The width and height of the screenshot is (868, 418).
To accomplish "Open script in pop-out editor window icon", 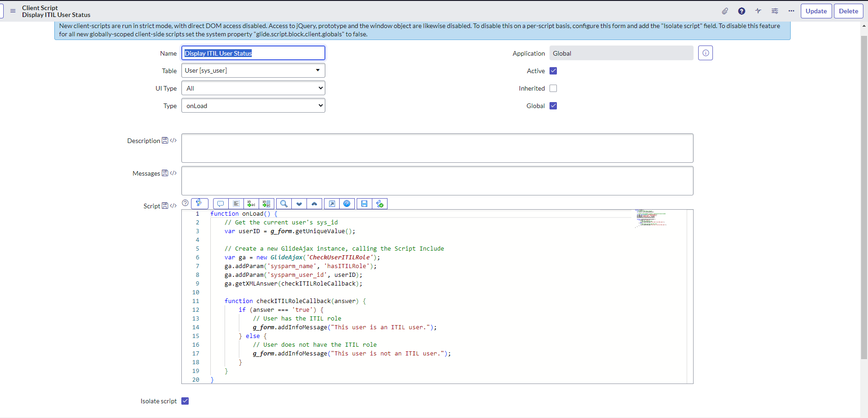I will 331,204.
